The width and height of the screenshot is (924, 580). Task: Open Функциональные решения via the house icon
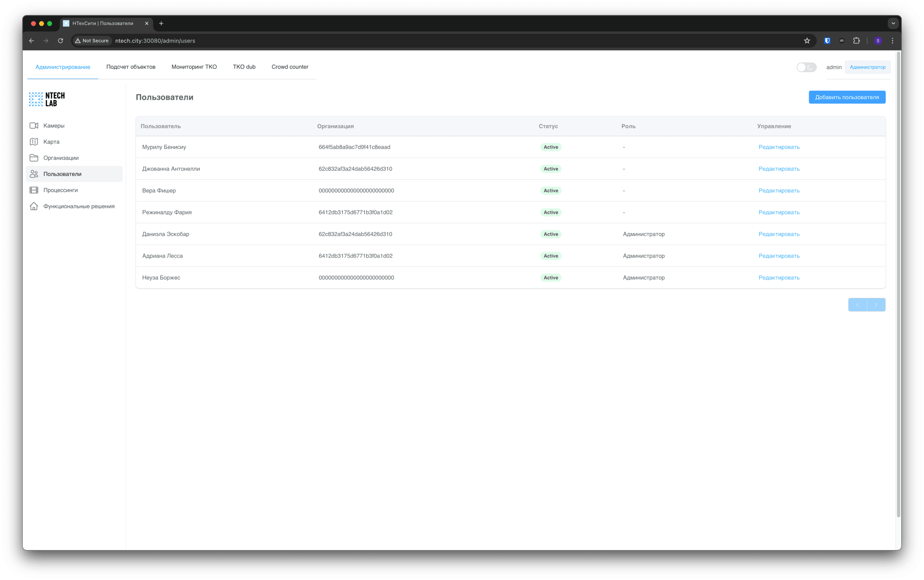pyautogui.click(x=34, y=206)
